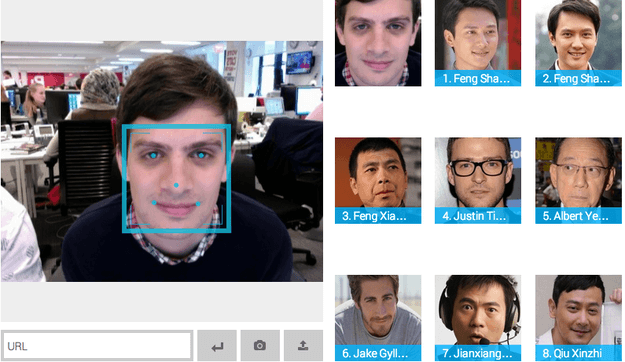The image size is (625, 362).
Task: Open the camera capture icon button
Action: click(260, 345)
